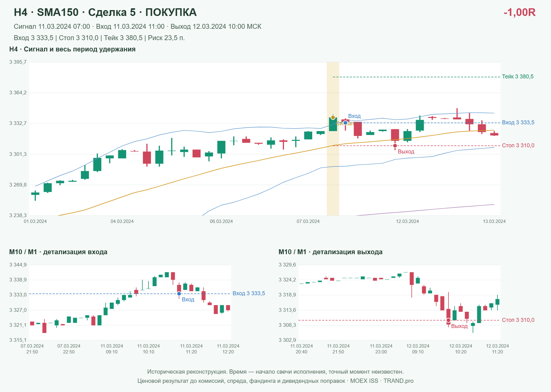
Task: Click 'Стоп 3 310,0' label in exit detail chart
Action: [x=518, y=320]
